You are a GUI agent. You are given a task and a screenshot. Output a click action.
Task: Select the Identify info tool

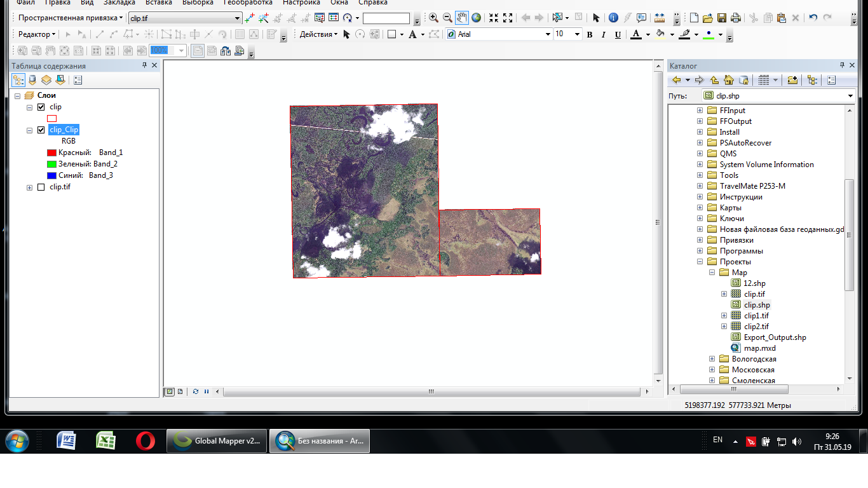click(x=613, y=18)
